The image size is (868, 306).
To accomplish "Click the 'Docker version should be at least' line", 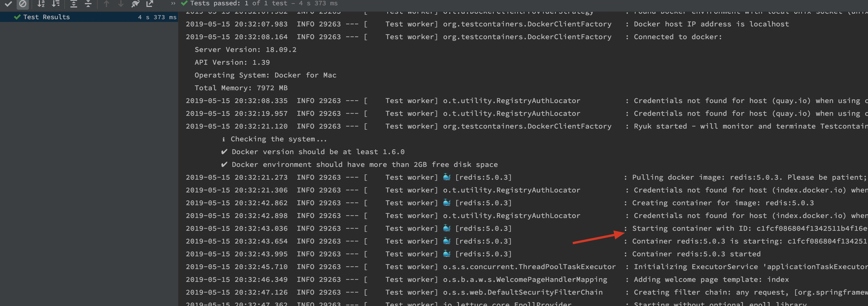I will tap(318, 152).
